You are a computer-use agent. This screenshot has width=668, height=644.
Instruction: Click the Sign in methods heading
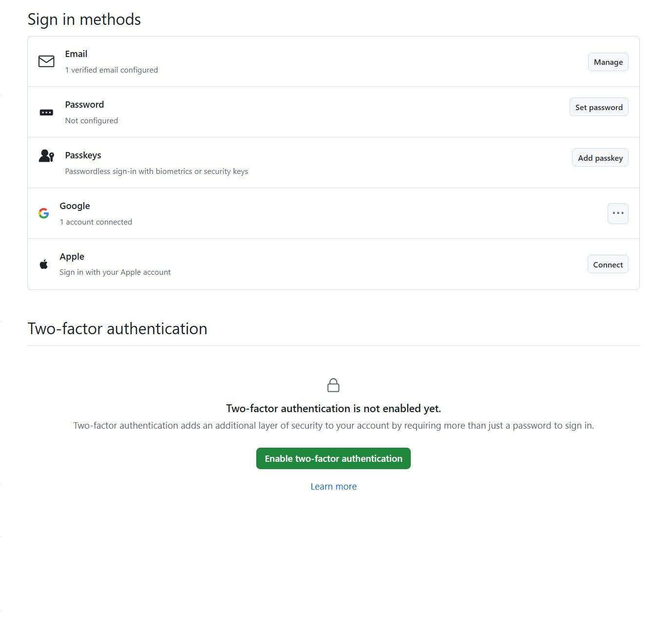84,19
